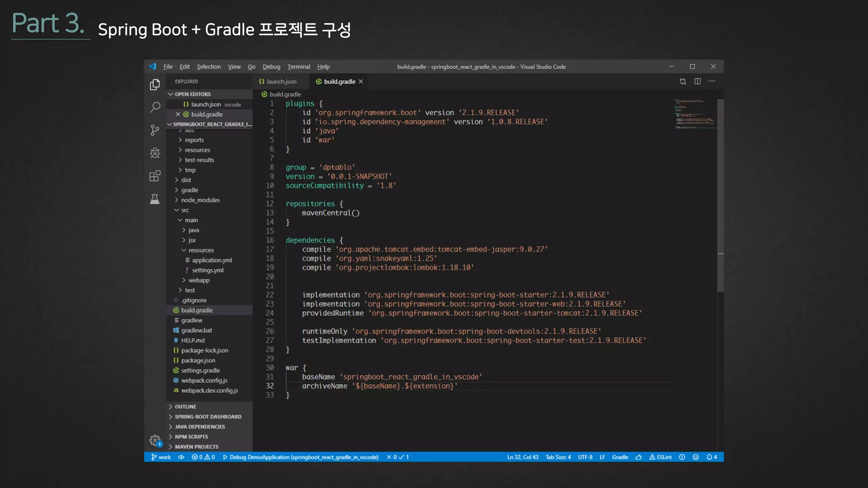
Task: Change Tab Size: 4 setting
Action: click(558, 457)
